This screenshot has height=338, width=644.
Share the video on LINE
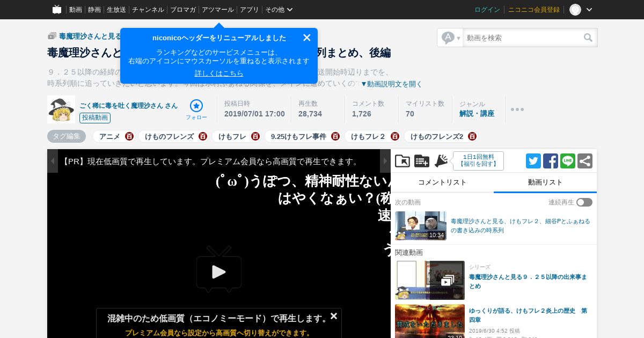click(x=568, y=161)
